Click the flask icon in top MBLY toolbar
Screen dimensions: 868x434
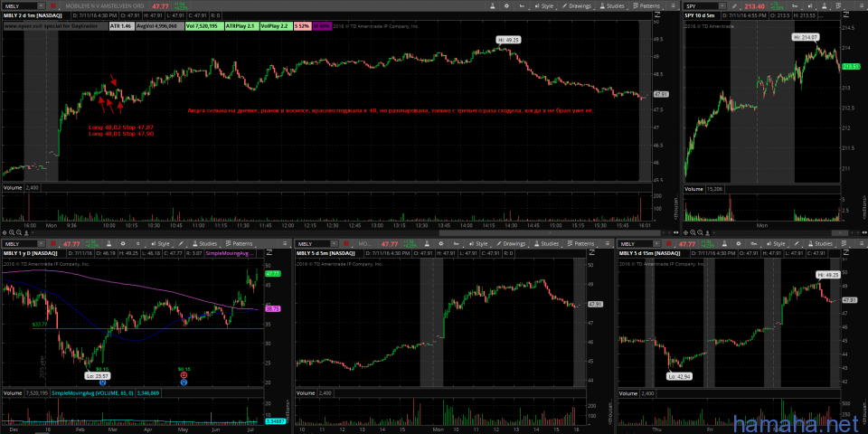point(493,6)
